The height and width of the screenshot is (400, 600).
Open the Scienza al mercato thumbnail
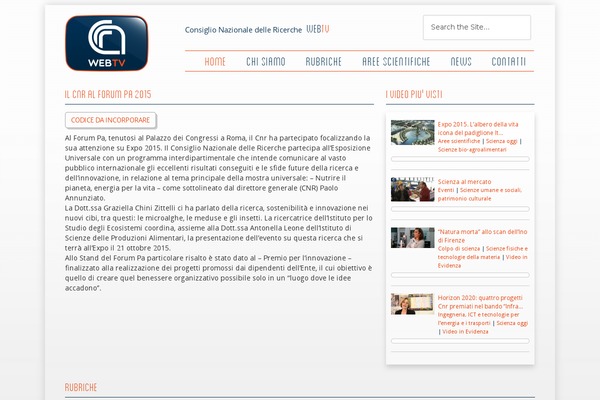pyautogui.click(x=412, y=189)
